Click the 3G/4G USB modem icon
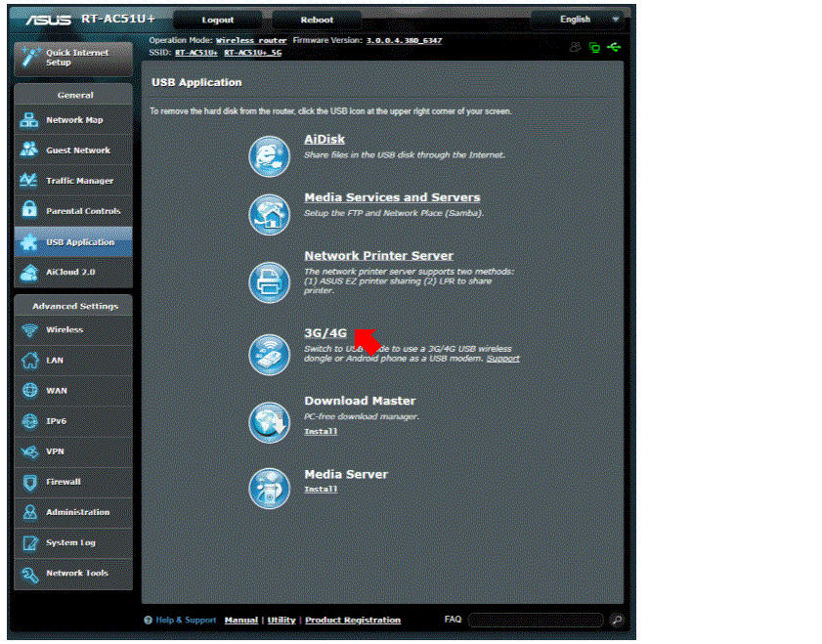Image resolution: width=822 pixels, height=644 pixels. coord(270,354)
